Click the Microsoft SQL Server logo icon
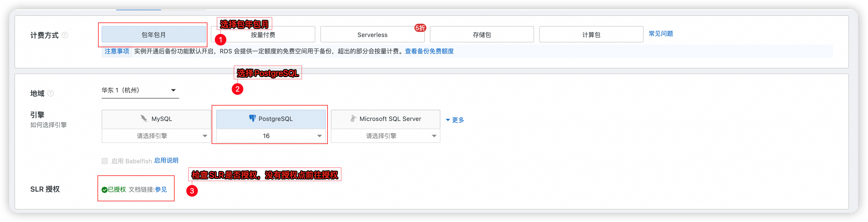Viewport: 868px width, 222px height. [x=353, y=118]
